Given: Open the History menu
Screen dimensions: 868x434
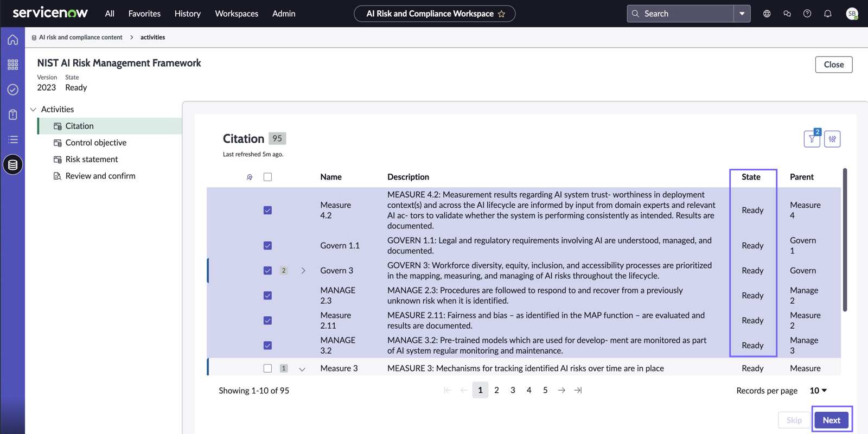Looking at the screenshot, I should click(188, 14).
